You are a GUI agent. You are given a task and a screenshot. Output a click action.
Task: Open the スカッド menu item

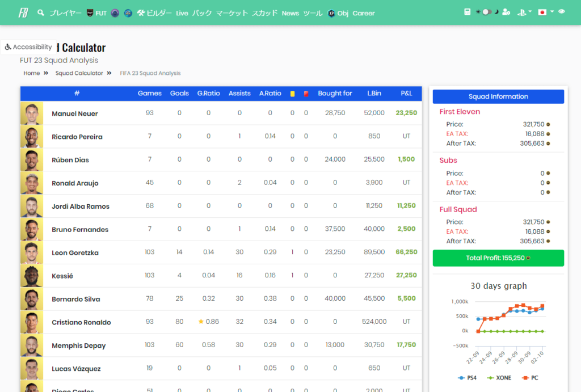click(264, 13)
